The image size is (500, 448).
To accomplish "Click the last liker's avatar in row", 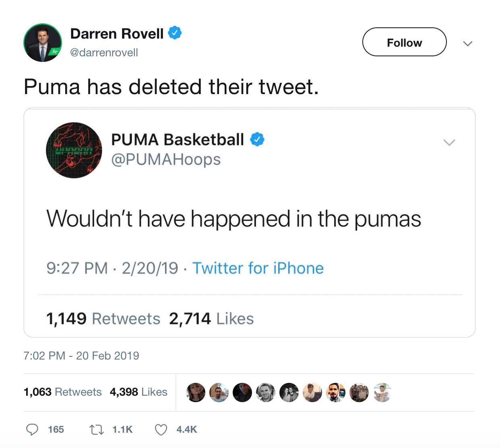I will pyautogui.click(x=382, y=393).
